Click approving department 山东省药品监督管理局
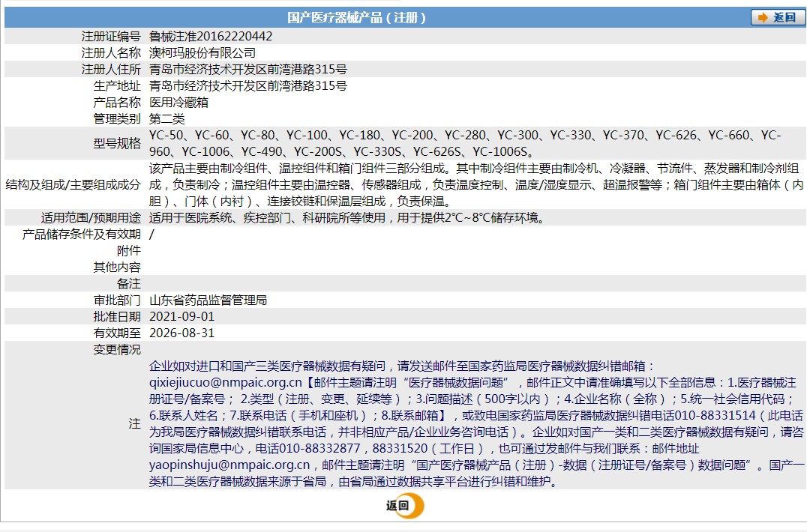Image resolution: width=807 pixels, height=532 pixels. [x=208, y=300]
